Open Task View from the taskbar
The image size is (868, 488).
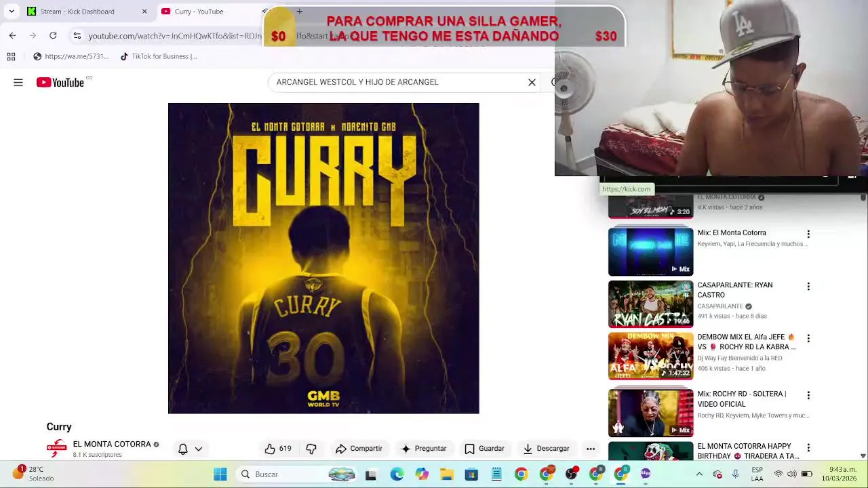pos(370,474)
